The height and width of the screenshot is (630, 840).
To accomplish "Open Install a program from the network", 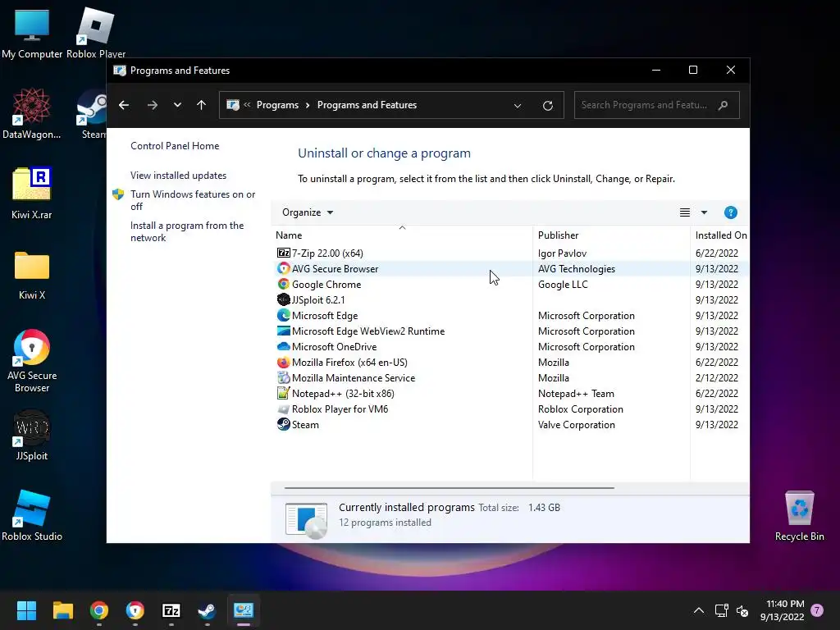I will pos(186,231).
